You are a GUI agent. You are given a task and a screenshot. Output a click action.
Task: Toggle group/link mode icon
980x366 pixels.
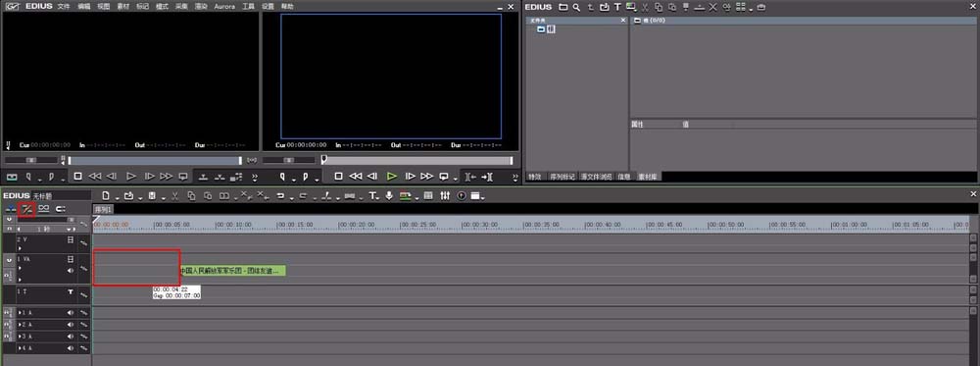click(44, 208)
